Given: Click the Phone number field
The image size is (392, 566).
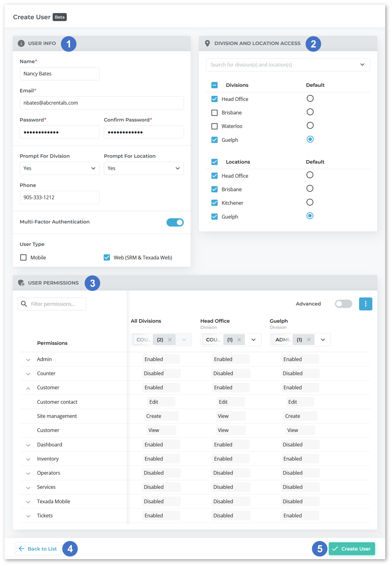Looking at the screenshot, I should 60,198.
